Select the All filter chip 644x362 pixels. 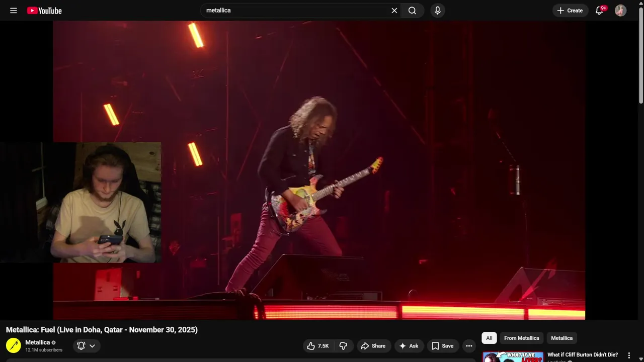point(489,338)
